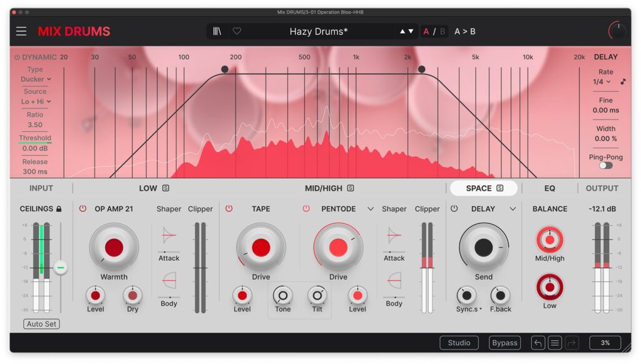Click the Width value 0.00 %

click(x=606, y=138)
